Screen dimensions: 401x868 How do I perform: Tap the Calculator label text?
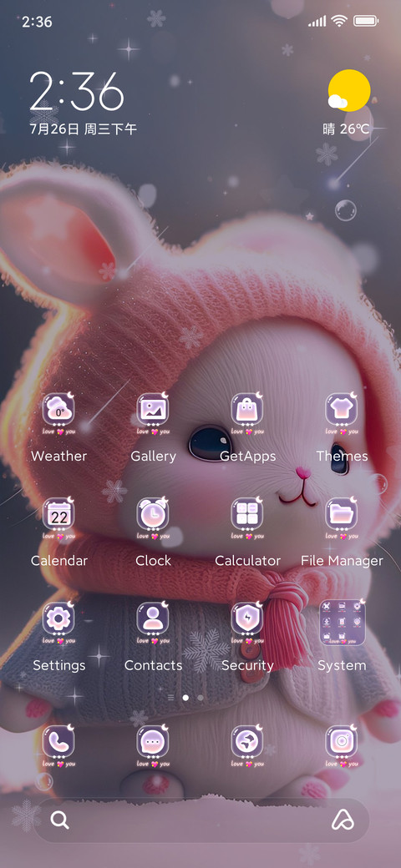[x=247, y=561]
